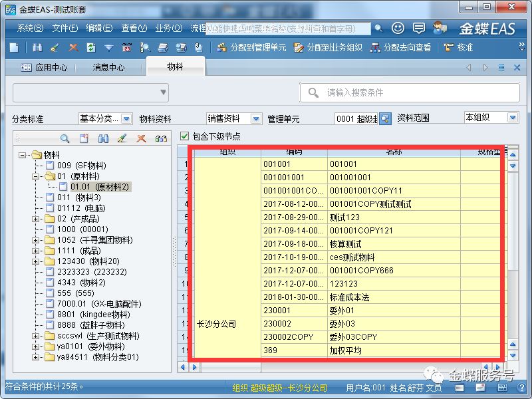Expand the sccswl (生产测试物料) node
The image size is (532, 399).
(35, 336)
